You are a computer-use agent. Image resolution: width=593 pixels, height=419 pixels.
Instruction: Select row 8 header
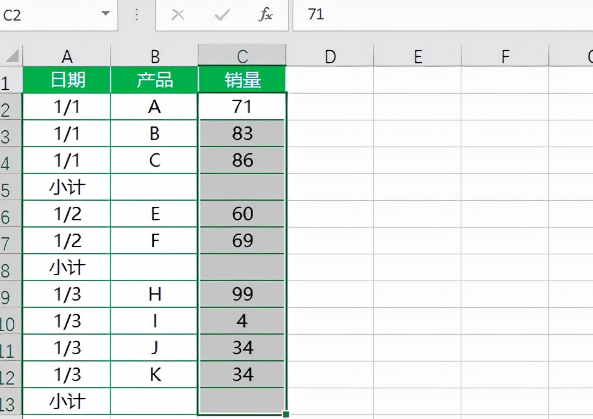click(x=11, y=267)
